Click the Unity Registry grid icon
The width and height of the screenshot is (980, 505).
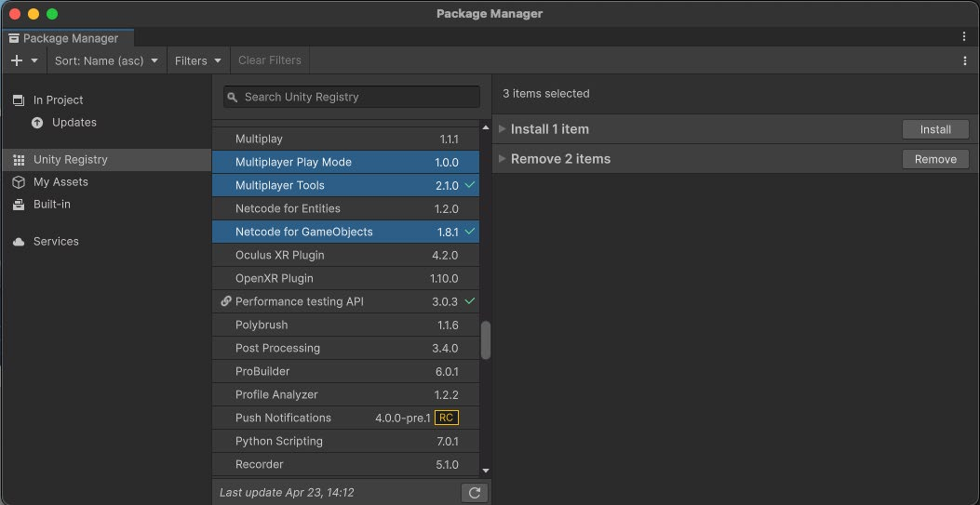click(x=19, y=160)
